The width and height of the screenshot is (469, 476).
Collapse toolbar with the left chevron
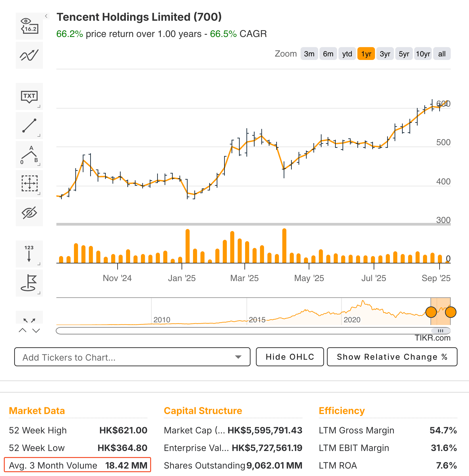(x=46, y=16)
